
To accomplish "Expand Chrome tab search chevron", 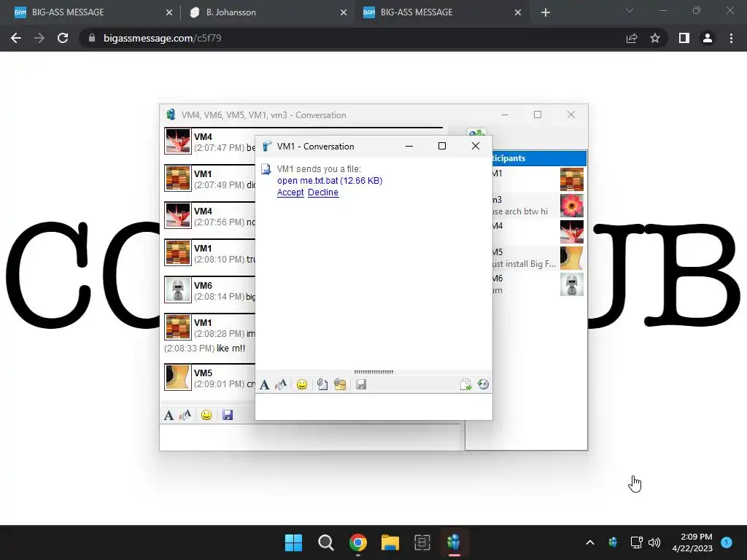I will pos(630,11).
